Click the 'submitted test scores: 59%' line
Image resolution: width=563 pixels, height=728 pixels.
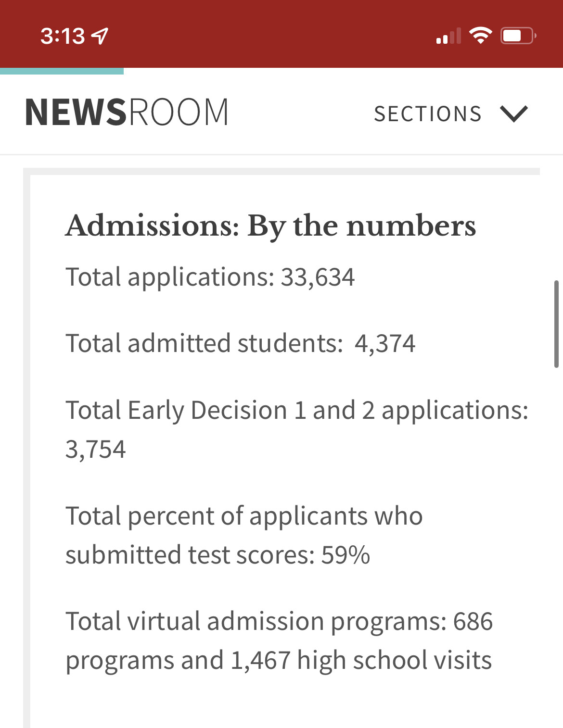pyautogui.click(x=218, y=555)
